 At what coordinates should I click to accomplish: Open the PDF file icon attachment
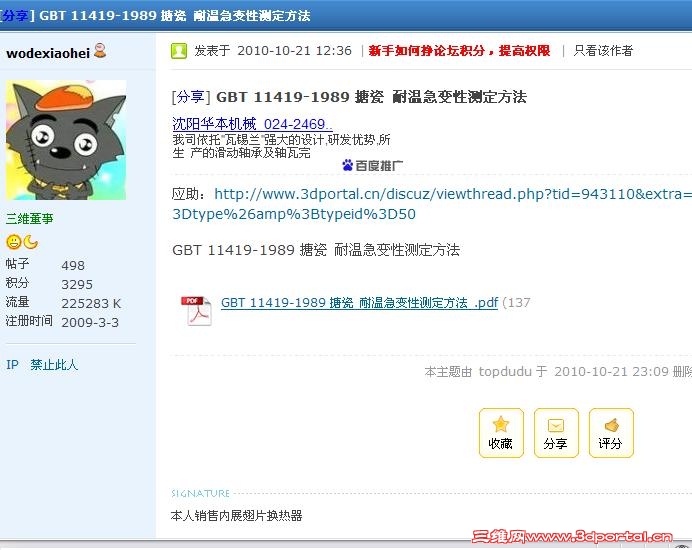point(196,311)
